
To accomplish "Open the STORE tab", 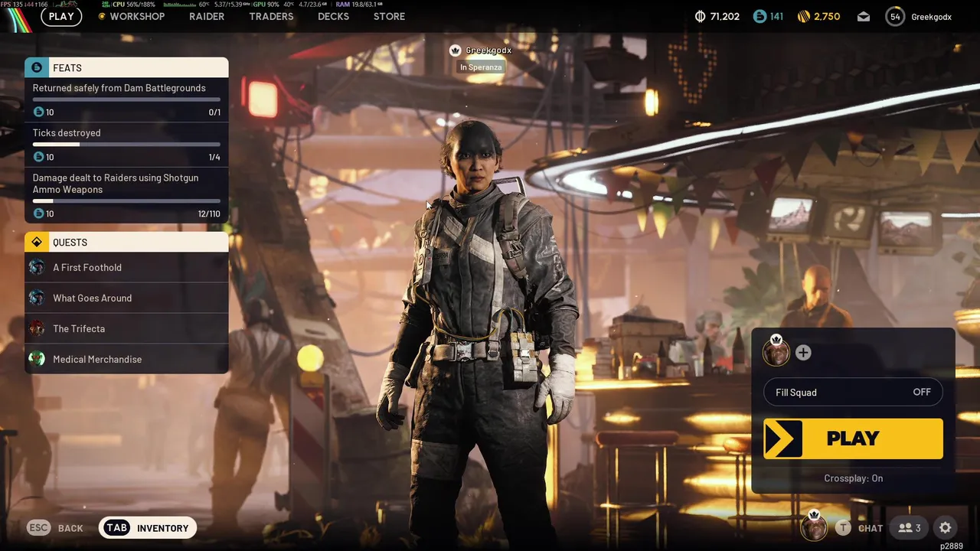I will pos(389,16).
